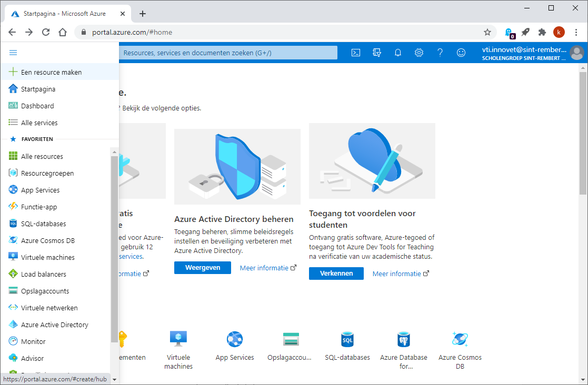Click the Weergeven button
Viewport: 588px width, 385px height.
[203, 268]
